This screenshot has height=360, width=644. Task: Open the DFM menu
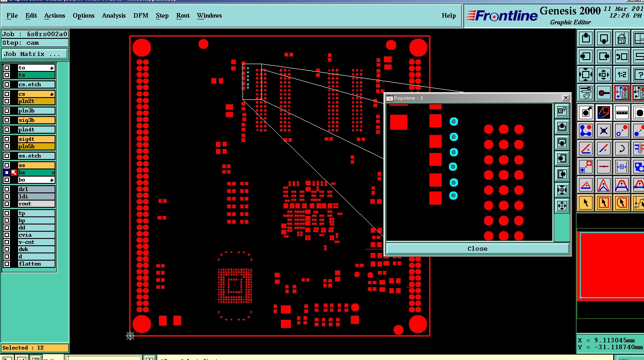tap(141, 15)
